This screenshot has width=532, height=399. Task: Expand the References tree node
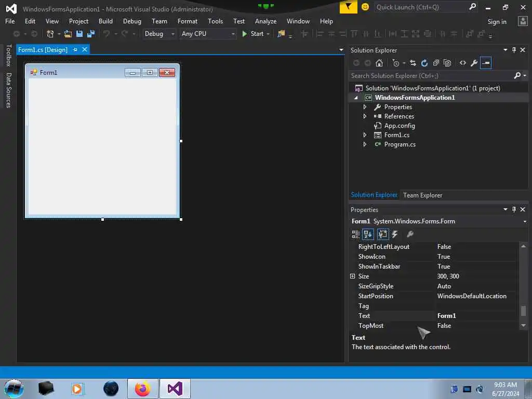pyautogui.click(x=365, y=116)
